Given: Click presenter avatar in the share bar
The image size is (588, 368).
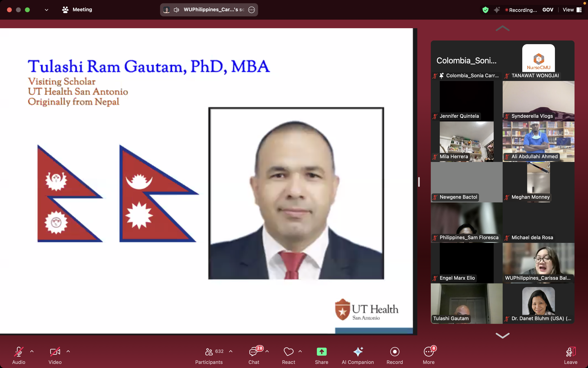Looking at the screenshot, I should [x=166, y=10].
